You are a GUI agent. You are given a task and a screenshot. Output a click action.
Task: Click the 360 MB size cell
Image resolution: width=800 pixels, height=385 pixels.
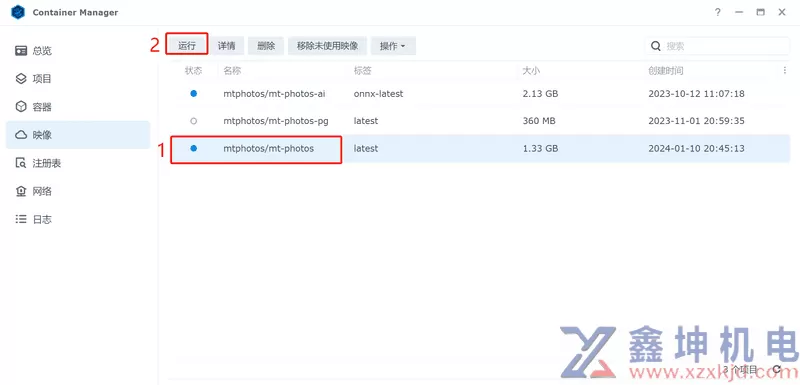[x=539, y=121]
